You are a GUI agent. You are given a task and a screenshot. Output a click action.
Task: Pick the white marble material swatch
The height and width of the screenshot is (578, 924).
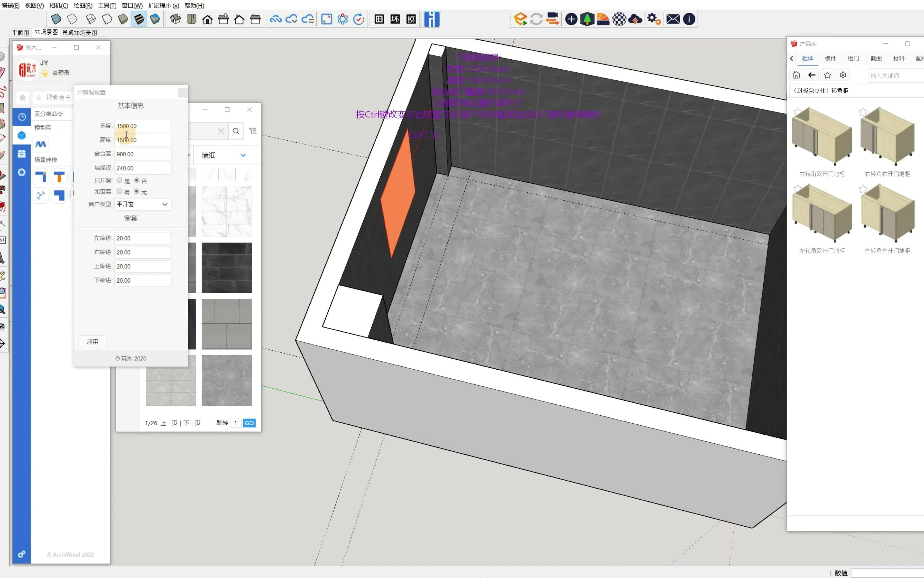pos(227,211)
